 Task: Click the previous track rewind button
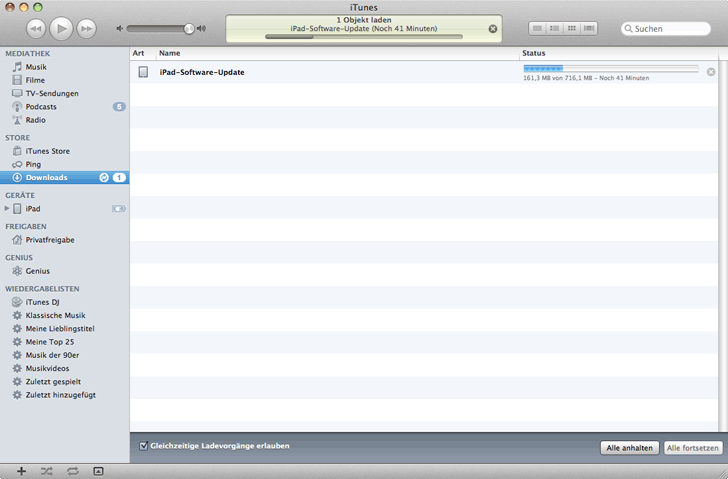pos(36,29)
